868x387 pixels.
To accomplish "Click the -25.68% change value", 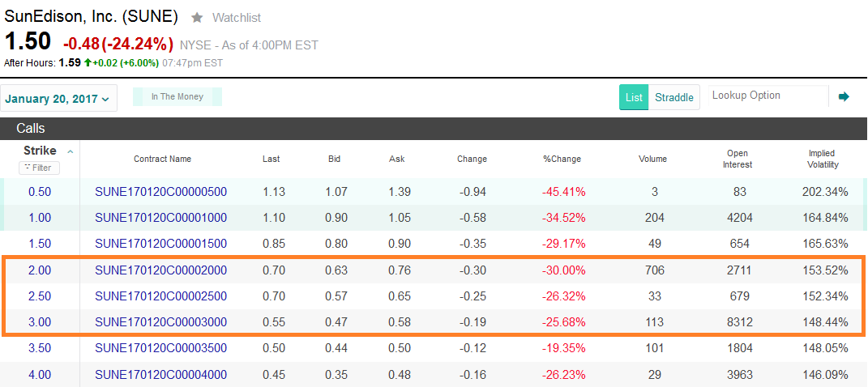I will tap(563, 322).
